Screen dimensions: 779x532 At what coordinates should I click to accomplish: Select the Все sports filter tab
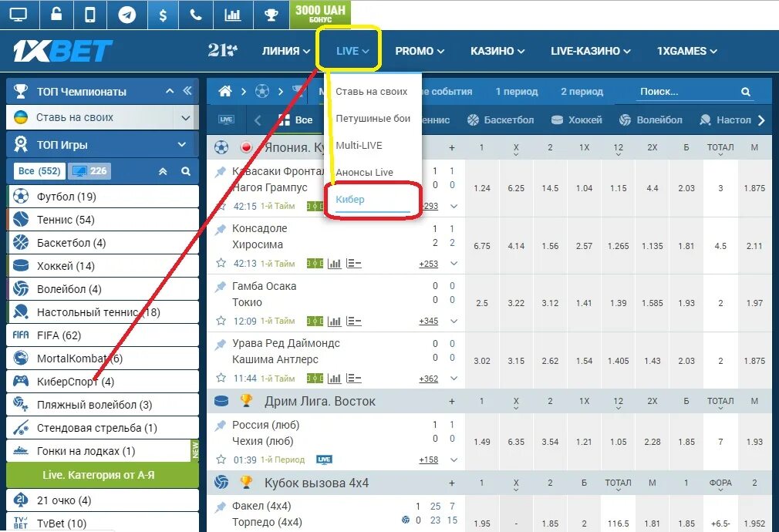(295, 120)
